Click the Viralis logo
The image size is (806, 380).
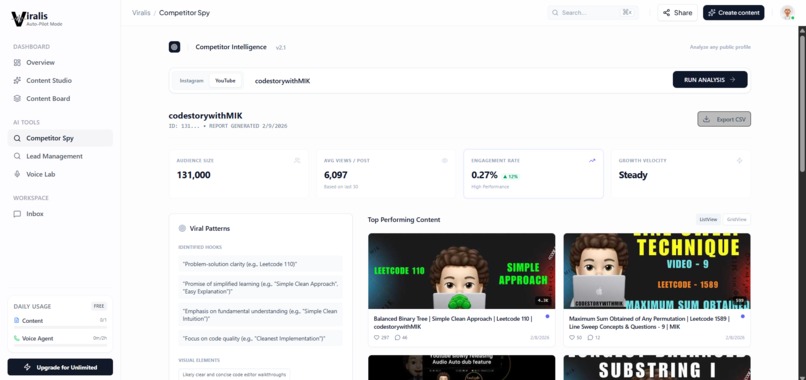[x=37, y=19]
